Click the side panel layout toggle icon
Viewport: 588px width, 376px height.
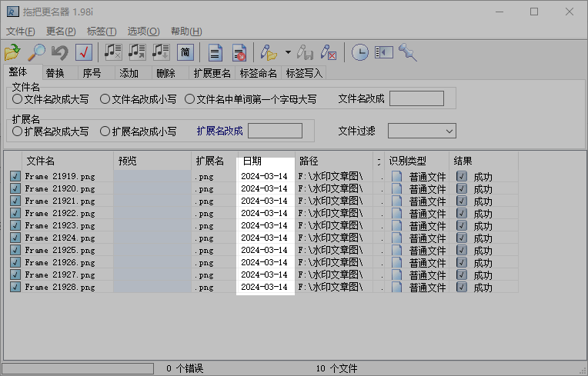(384, 52)
